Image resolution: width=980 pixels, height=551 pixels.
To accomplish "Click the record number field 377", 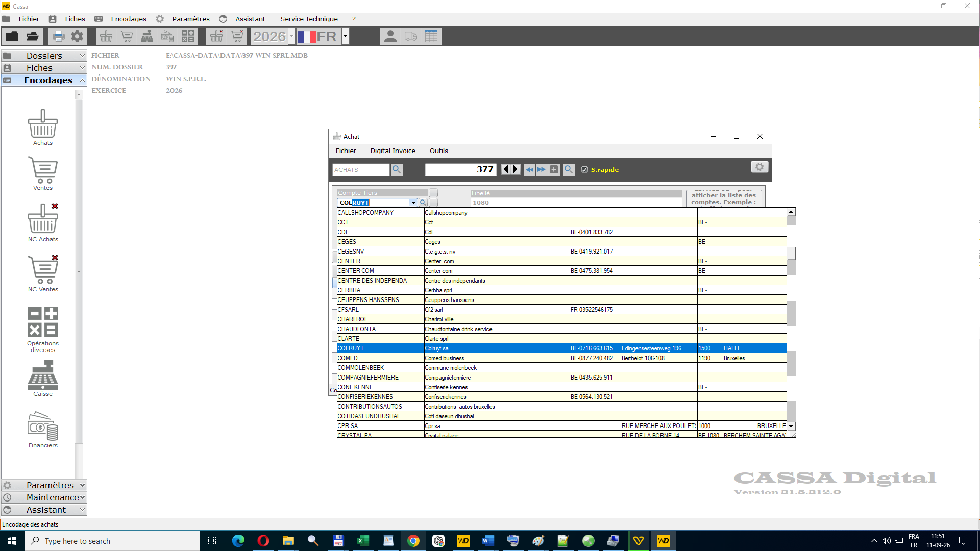I will (460, 169).
